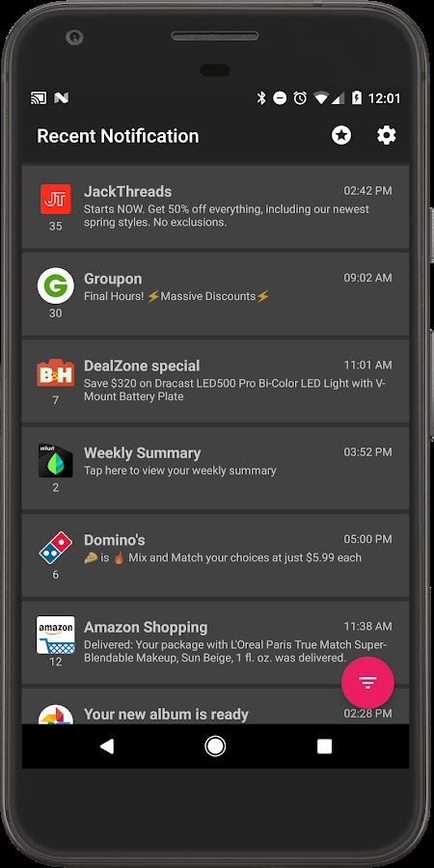Open 'Your new album is ready' notification
434x868 pixels.
tap(215, 706)
